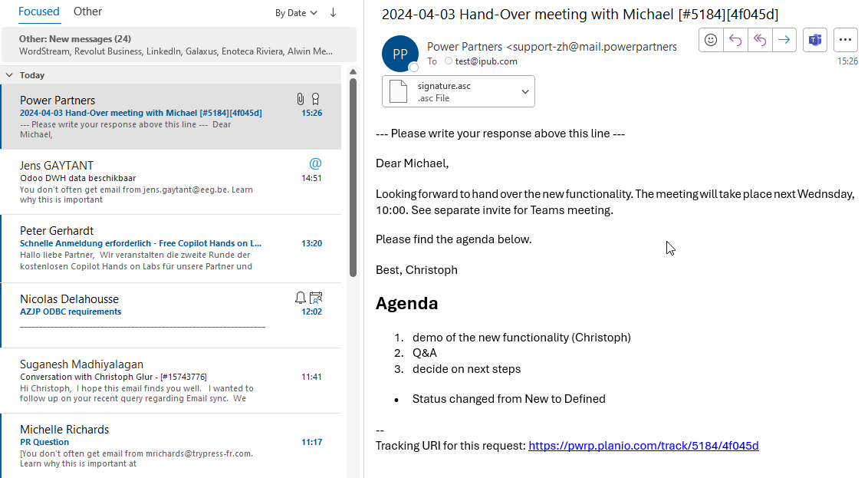The image size is (868, 478).
Task: Open Nicolas Delahousse AZJP ODBC requirements email
Action: pos(171,315)
